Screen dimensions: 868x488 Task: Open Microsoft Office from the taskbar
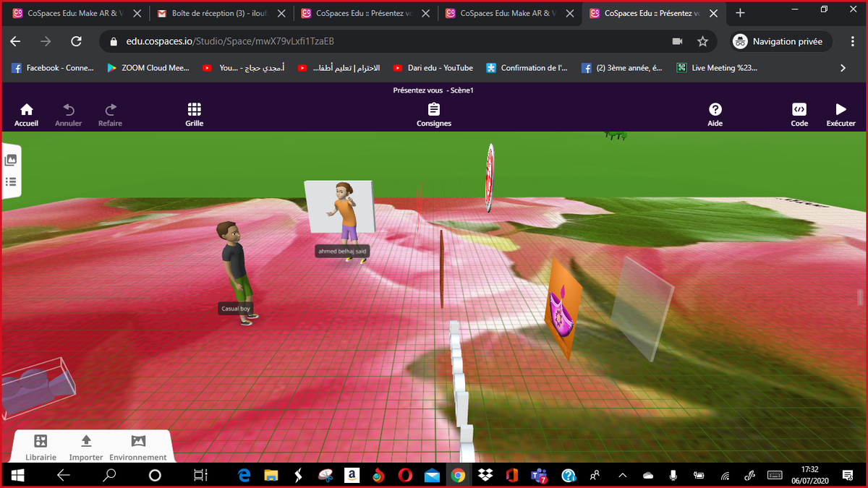point(512,475)
